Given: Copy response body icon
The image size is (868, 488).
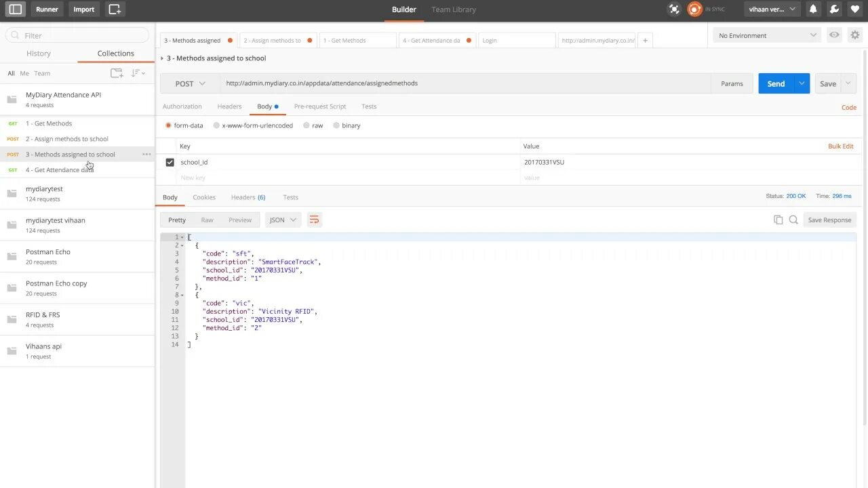Looking at the screenshot, I should (778, 220).
